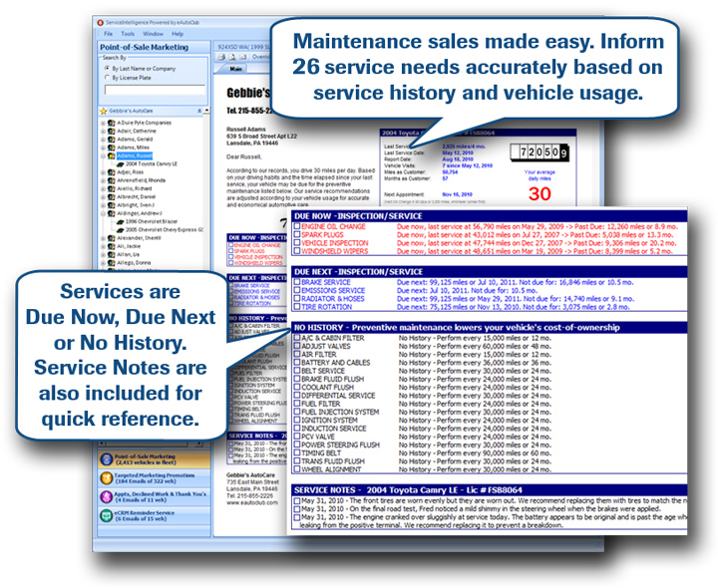This screenshot has width=718, height=588.
Task: Expand the Adams, Miles tree node
Action: (x=103, y=147)
